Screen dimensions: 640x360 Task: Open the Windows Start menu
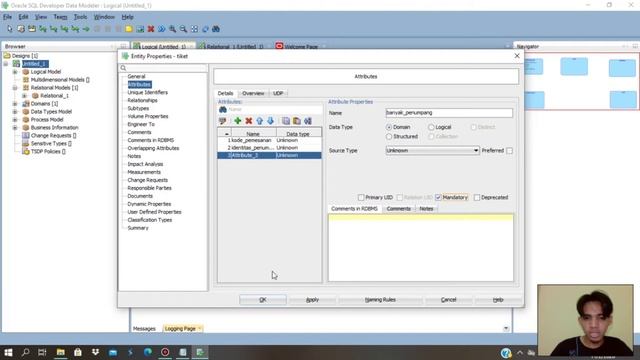point(8,352)
